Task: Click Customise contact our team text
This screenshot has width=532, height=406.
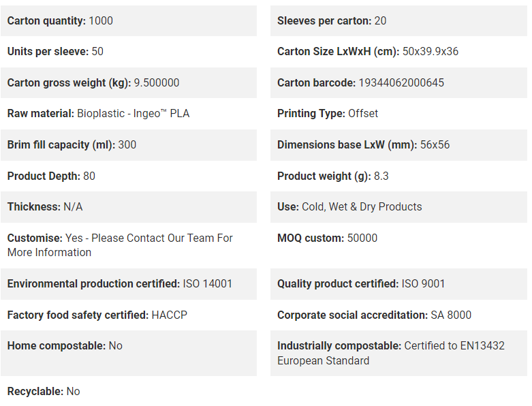Action: (x=120, y=245)
